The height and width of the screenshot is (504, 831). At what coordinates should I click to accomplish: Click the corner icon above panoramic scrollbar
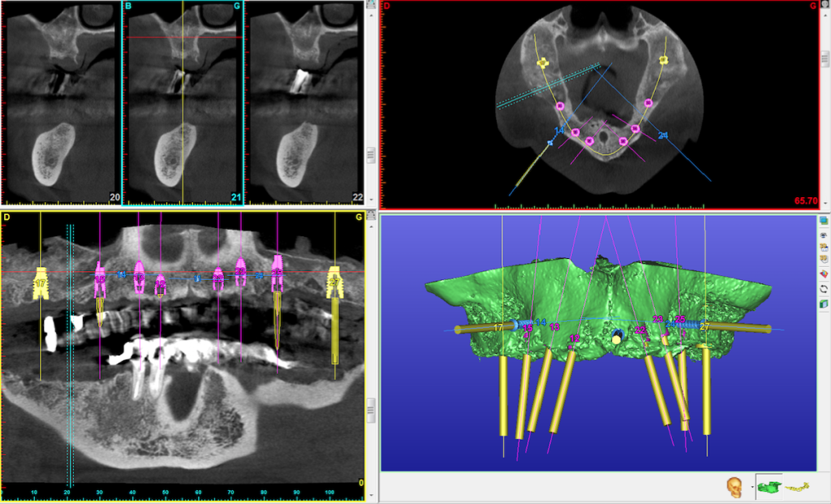(371, 216)
